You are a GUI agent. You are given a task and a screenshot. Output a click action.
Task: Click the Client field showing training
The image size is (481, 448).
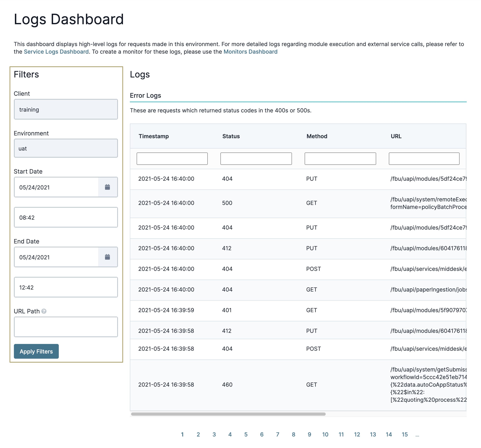pos(66,109)
